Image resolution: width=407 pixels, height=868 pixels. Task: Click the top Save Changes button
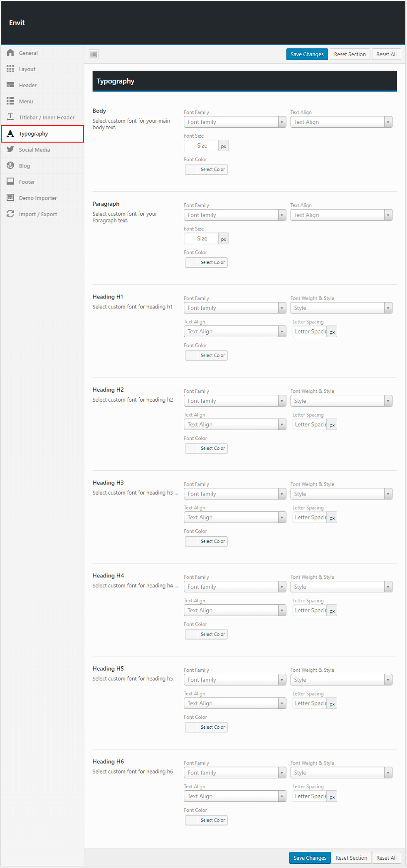click(307, 54)
